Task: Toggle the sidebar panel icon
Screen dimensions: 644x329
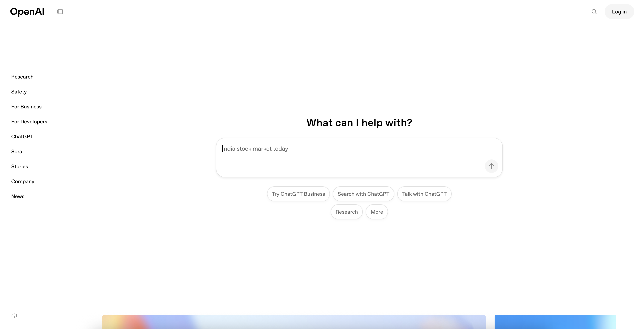Action: (60, 12)
